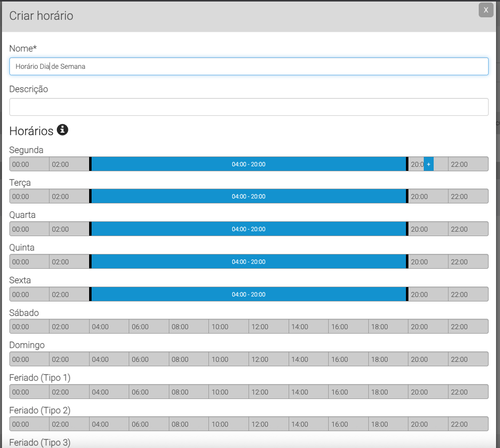Select Quinta's blue 04:00 - 20:00 block
500x448 pixels.
(249, 262)
